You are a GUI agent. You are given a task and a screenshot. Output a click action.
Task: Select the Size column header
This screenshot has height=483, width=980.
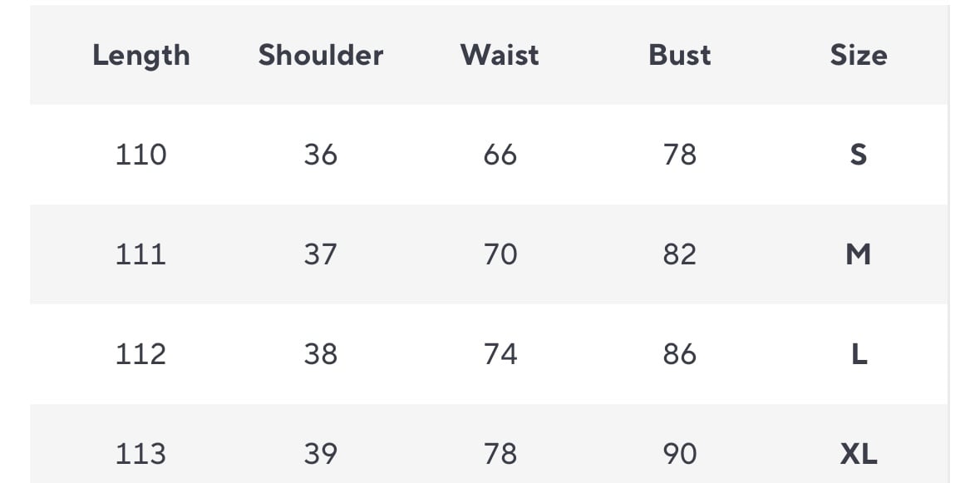point(858,55)
